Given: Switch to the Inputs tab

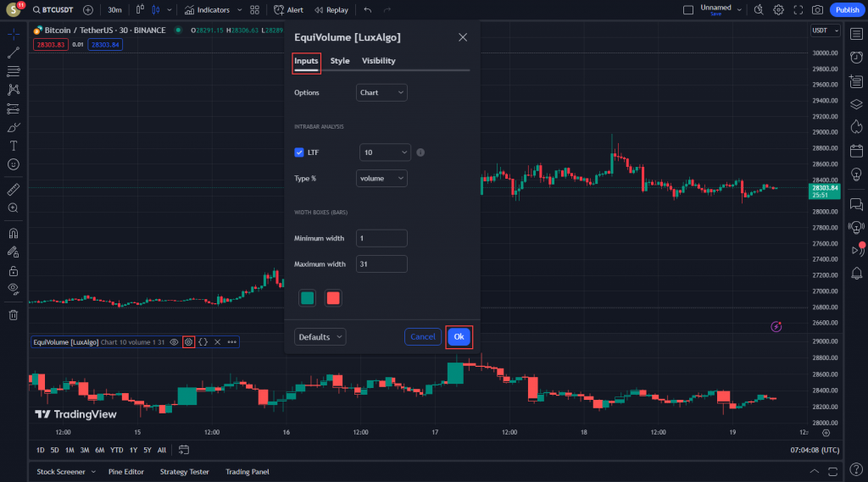Looking at the screenshot, I should (x=306, y=61).
